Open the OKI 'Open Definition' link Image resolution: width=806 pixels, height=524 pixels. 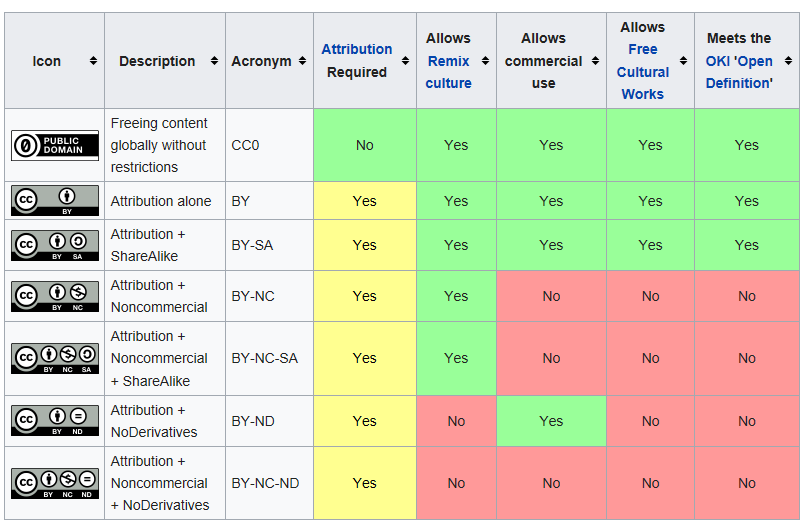point(739,72)
